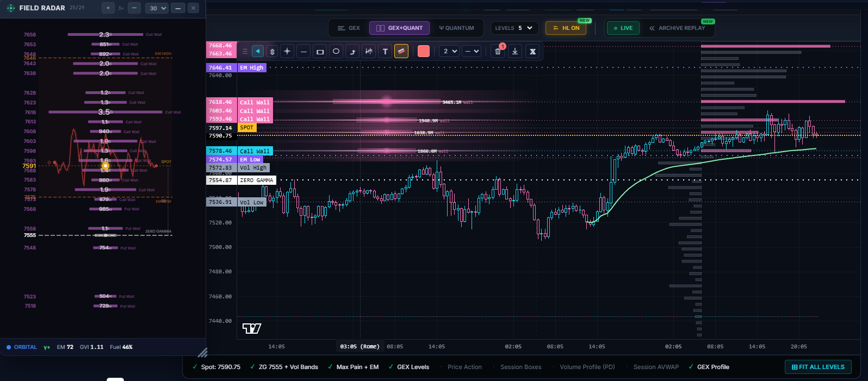868x381 pixels.
Task: Switch to the QUANTUM tab
Action: tap(457, 28)
